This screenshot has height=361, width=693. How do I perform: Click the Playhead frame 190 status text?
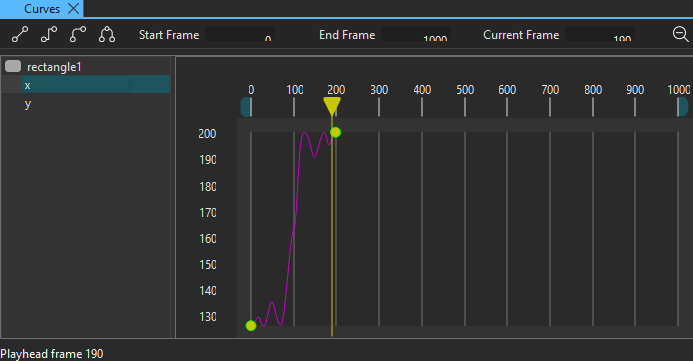52,354
